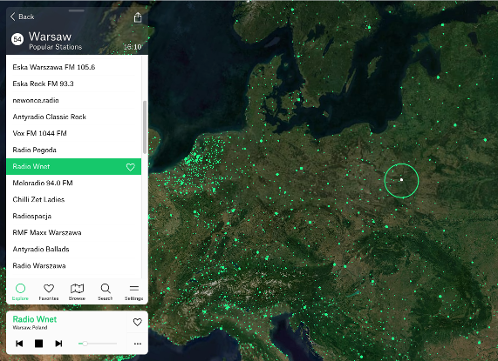Viewport: 498px width, 361px height.
Task: Open the three-dots more options menu
Action: click(x=138, y=344)
